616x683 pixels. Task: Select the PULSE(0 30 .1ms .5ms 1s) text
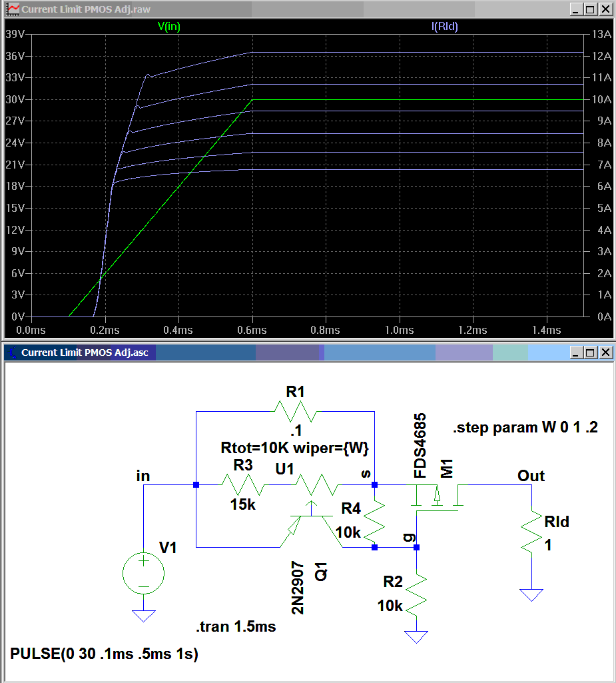point(103,654)
